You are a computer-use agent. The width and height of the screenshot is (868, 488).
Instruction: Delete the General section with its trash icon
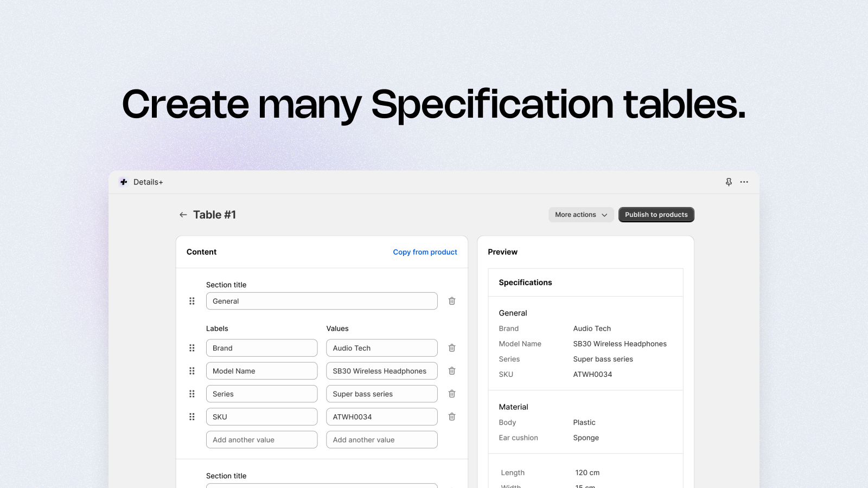[x=451, y=301]
